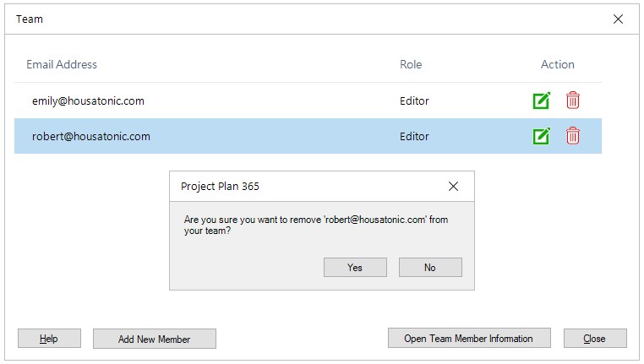Click the green edit icon for robert@housatonic.com
Viewport: 644px width, 364px height.
[x=541, y=136]
